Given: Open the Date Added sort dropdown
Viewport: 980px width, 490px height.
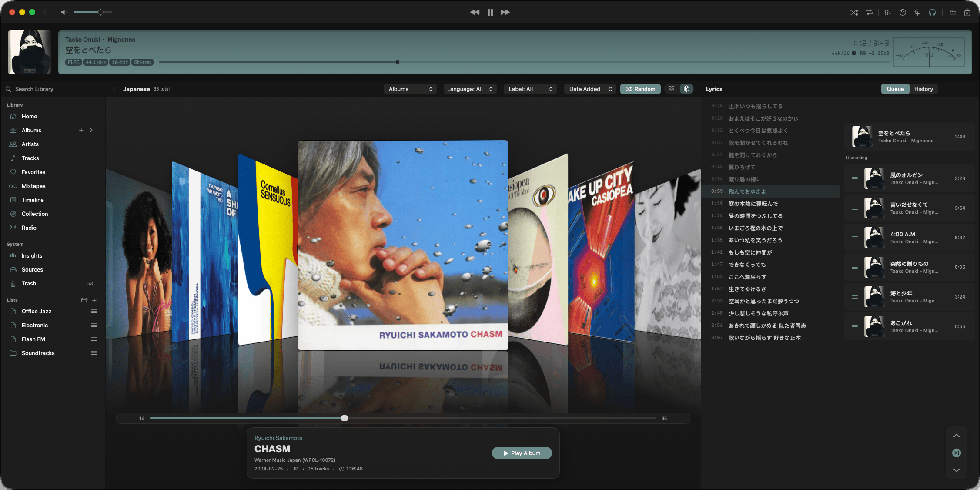Looking at the screenshot, I should coord(590,89).
